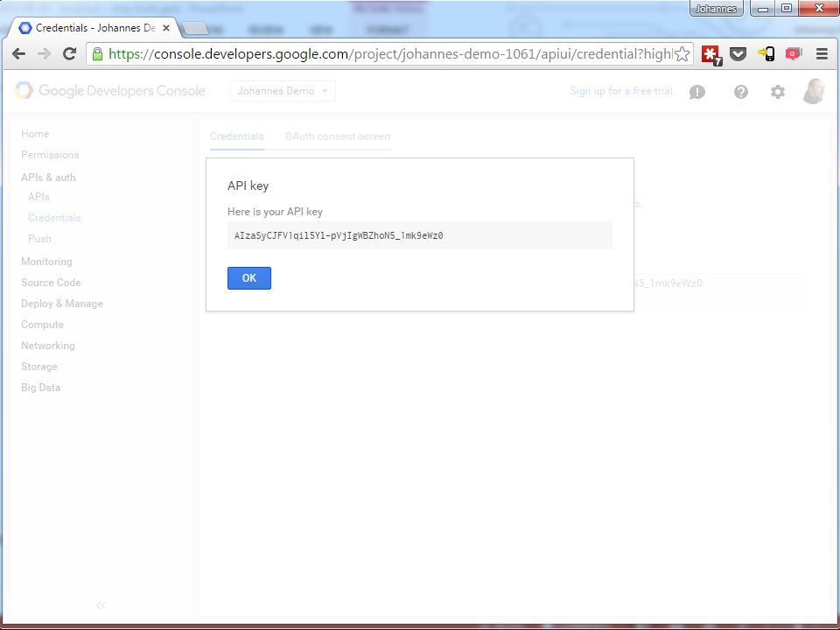Select the Credentials browser tab

(94, 28)
